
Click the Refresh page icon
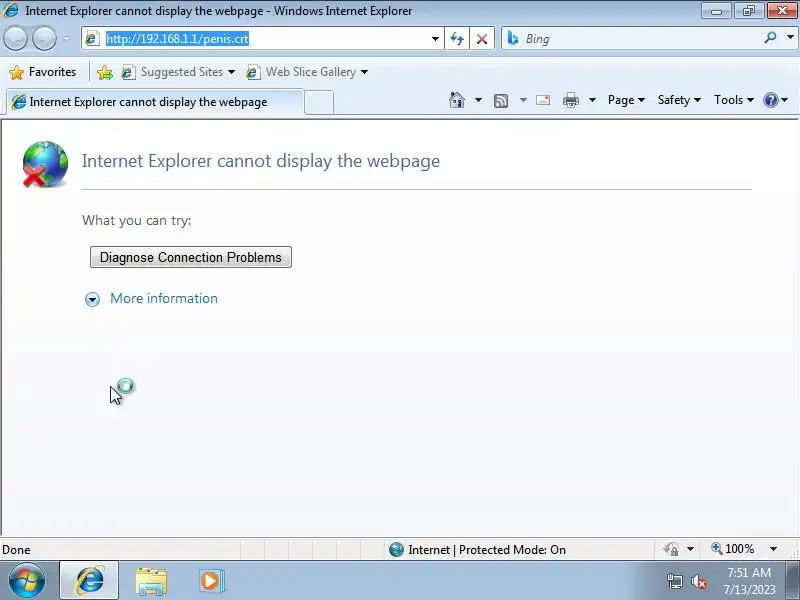click(457, 39)
